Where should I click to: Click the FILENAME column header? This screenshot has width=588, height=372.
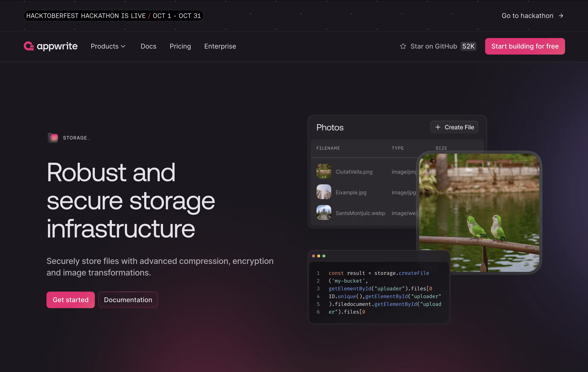coord(328,148)
